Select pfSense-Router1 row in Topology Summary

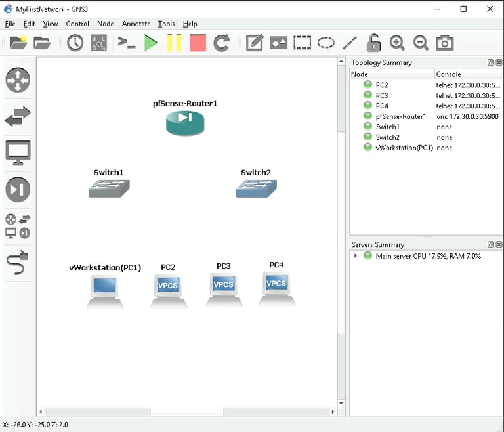pos(426,116)
